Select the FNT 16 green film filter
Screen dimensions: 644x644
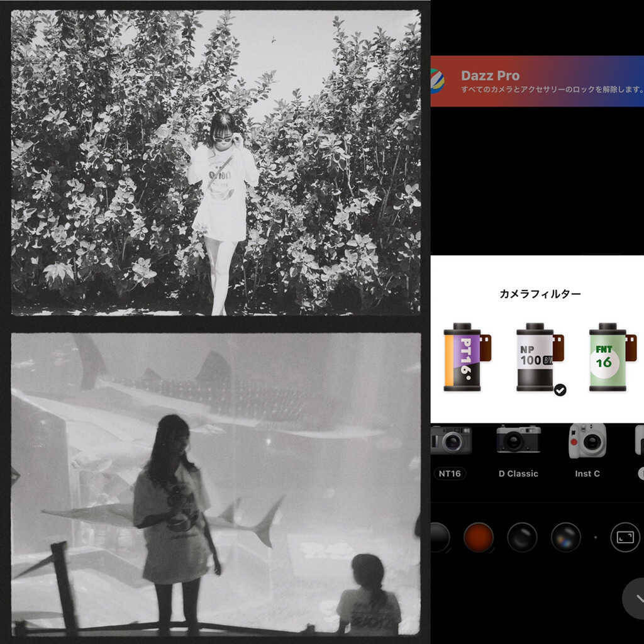(x=613, y=357)
